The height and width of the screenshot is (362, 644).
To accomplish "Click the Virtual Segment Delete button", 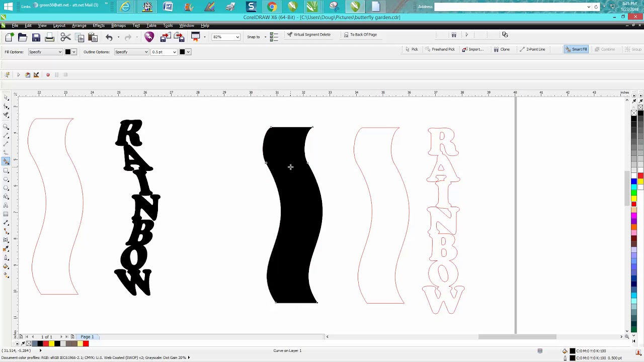I will coord(308,35).
